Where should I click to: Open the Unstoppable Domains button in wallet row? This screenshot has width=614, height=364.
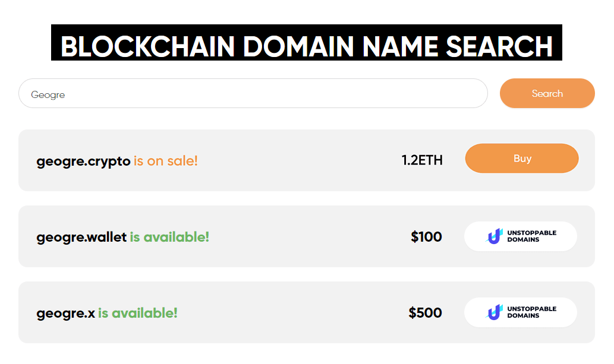pos(521,236)
